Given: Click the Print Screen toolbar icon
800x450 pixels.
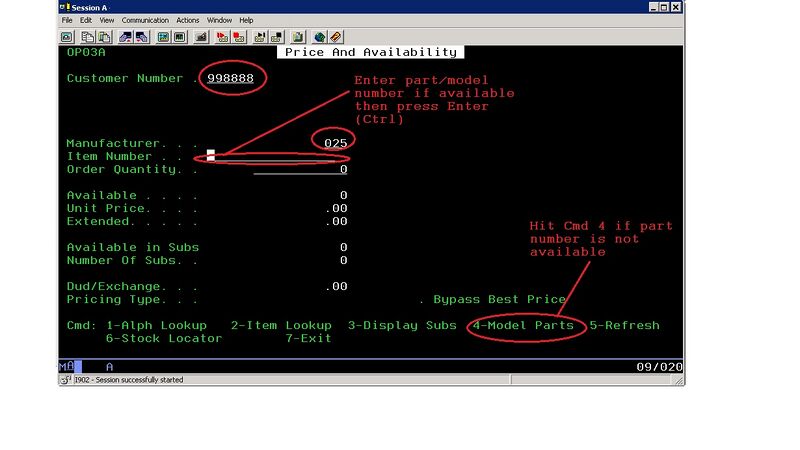Looking at the screenshot, I should [67, 37].
